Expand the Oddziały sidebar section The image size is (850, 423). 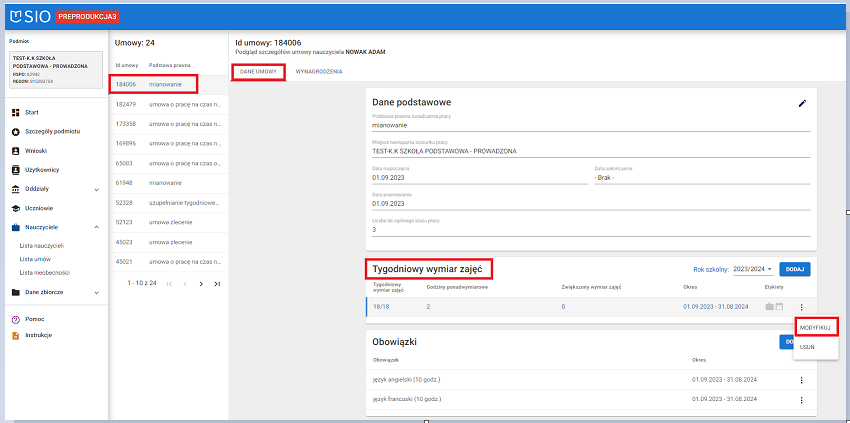[x=96, y=189]
